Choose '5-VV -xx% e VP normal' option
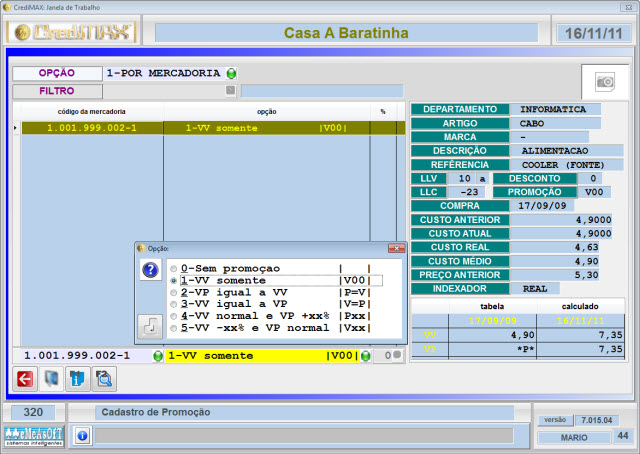 [175, 328]
